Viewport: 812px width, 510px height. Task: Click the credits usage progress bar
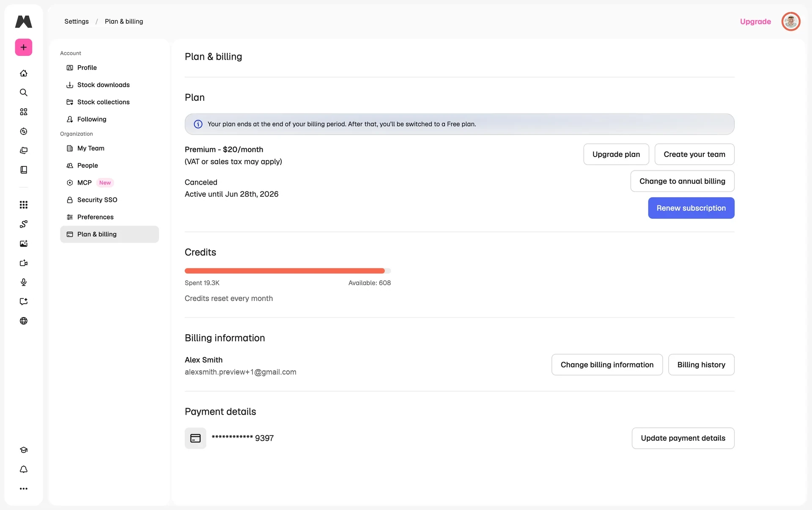point(288,271)
